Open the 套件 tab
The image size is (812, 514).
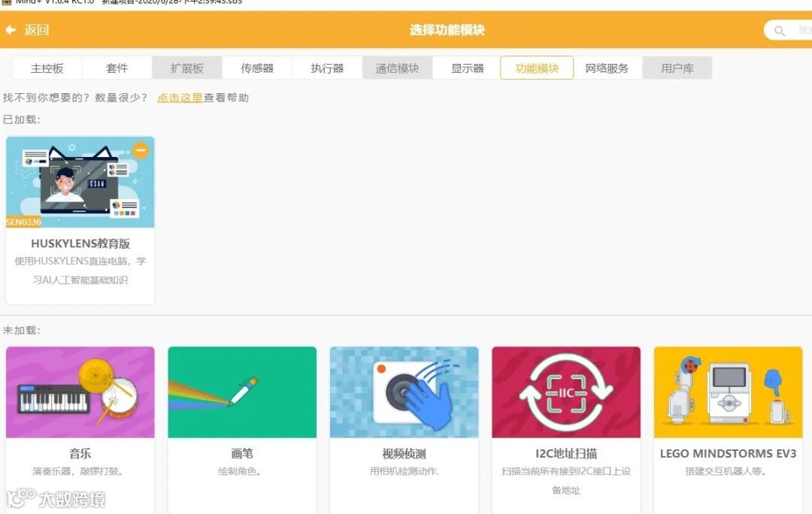117,68
